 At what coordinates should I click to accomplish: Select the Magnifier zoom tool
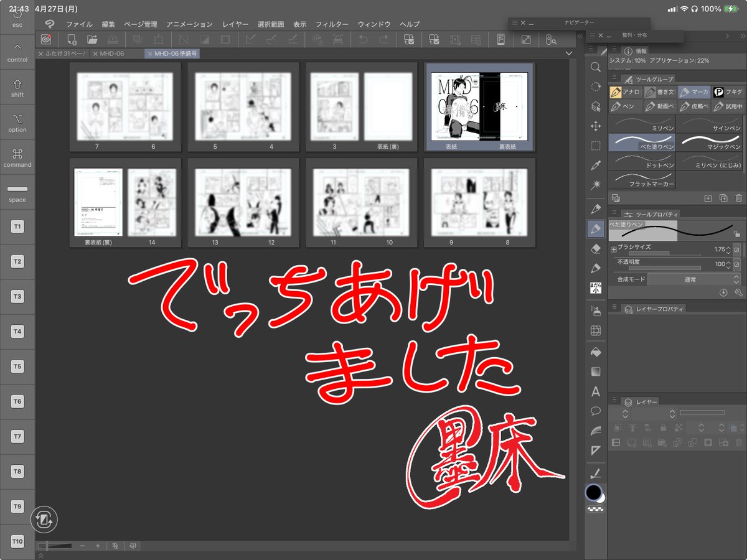pos(596,67)
